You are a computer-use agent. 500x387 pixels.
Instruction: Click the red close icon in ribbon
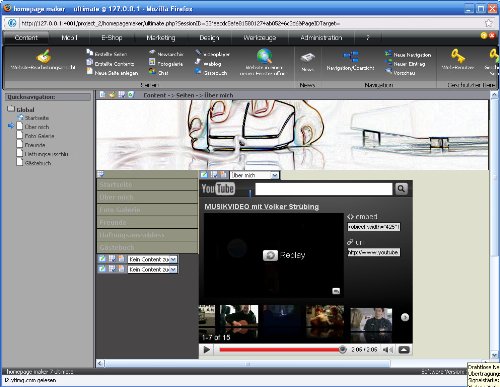[492, 35]
